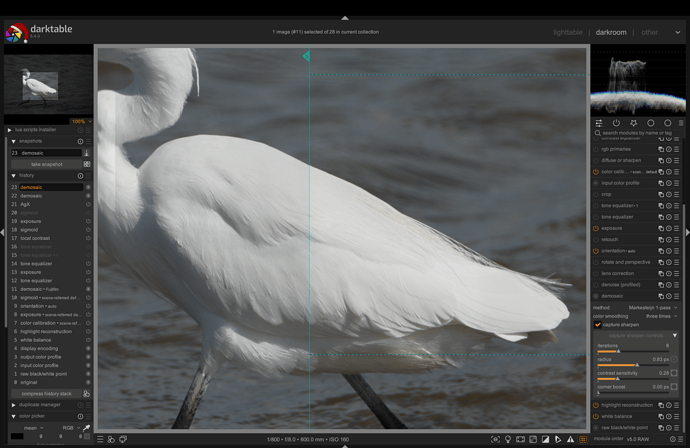Open second window display icon
690x448 pixels.
(123, 439)
